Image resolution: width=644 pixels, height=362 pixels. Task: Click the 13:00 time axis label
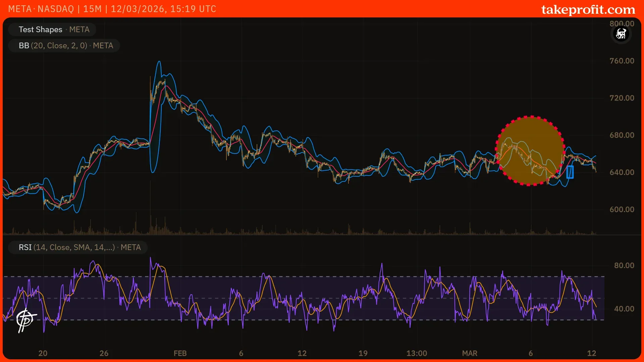pyautogui.click(x=417, y=353)
